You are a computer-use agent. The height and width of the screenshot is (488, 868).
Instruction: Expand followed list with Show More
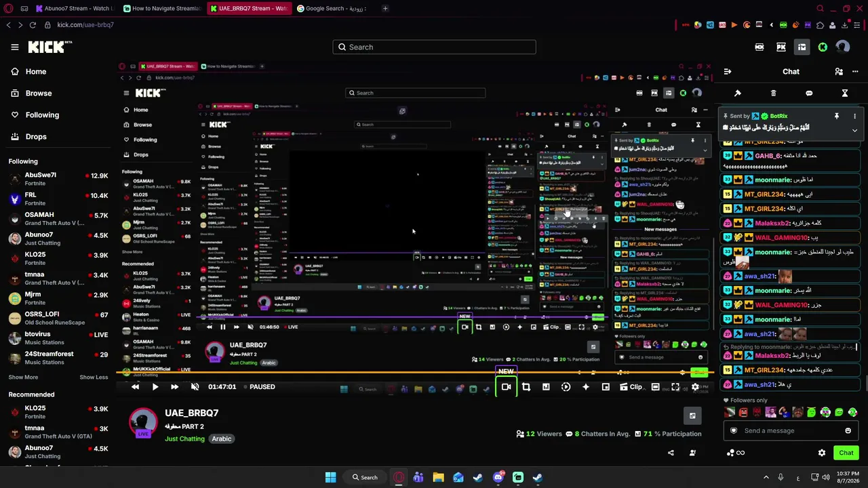click(x=23, y=377)
